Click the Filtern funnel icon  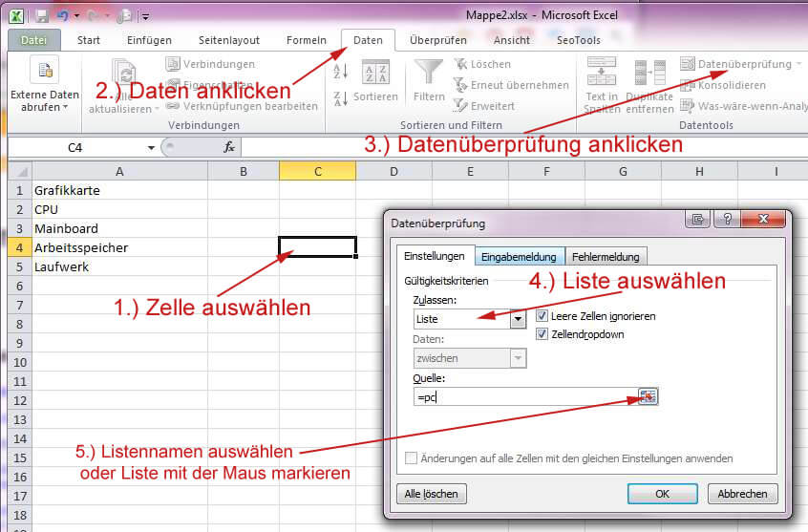[429, 72]
